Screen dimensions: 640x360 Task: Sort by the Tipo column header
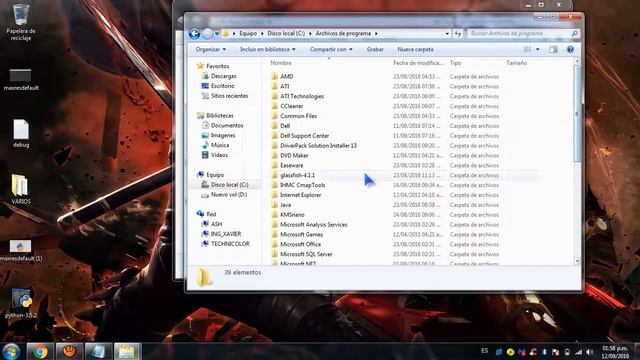456,63
